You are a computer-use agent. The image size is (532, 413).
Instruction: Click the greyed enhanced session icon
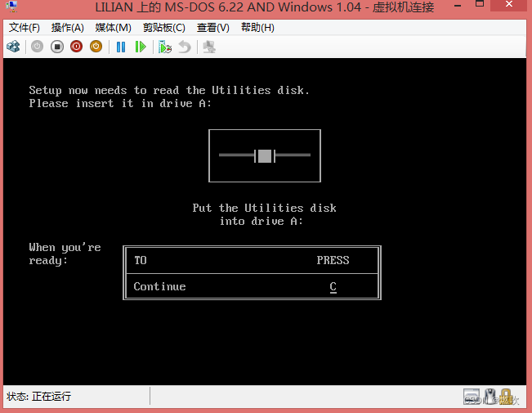point(209,47)
